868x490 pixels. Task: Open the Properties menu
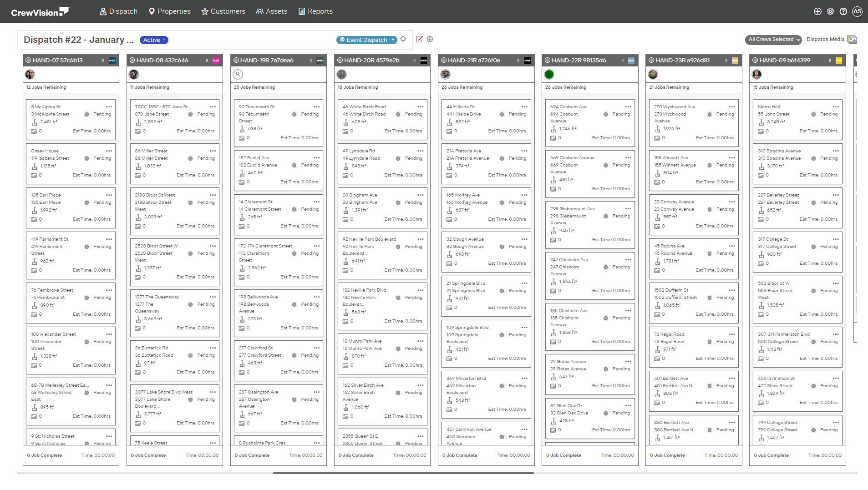pos(170,11)
